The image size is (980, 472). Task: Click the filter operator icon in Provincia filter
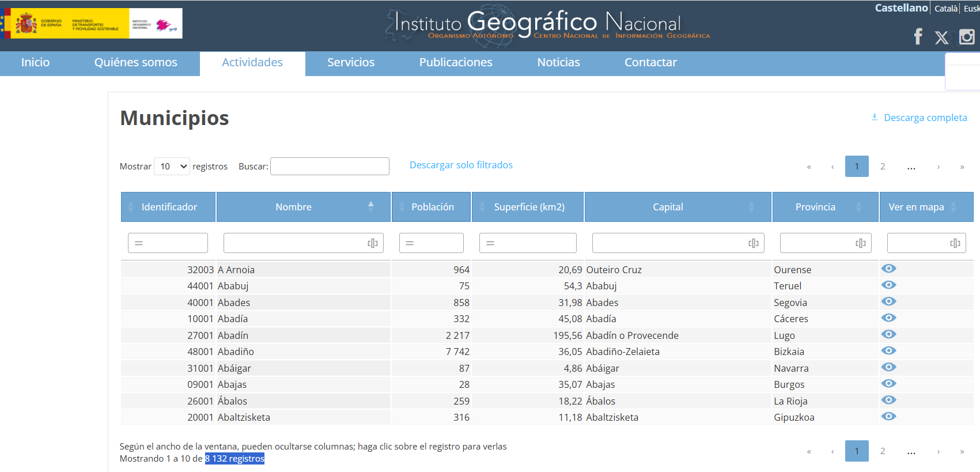point(860,243)
